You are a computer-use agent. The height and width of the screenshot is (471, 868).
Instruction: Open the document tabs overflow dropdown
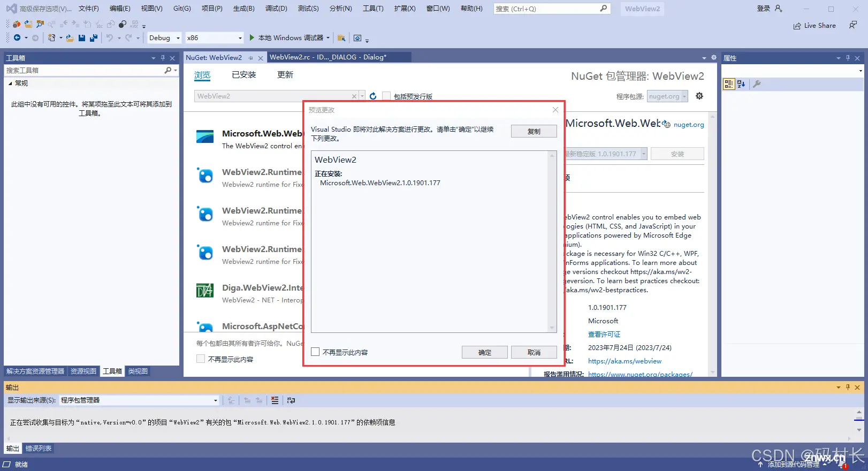click(704, 58)
